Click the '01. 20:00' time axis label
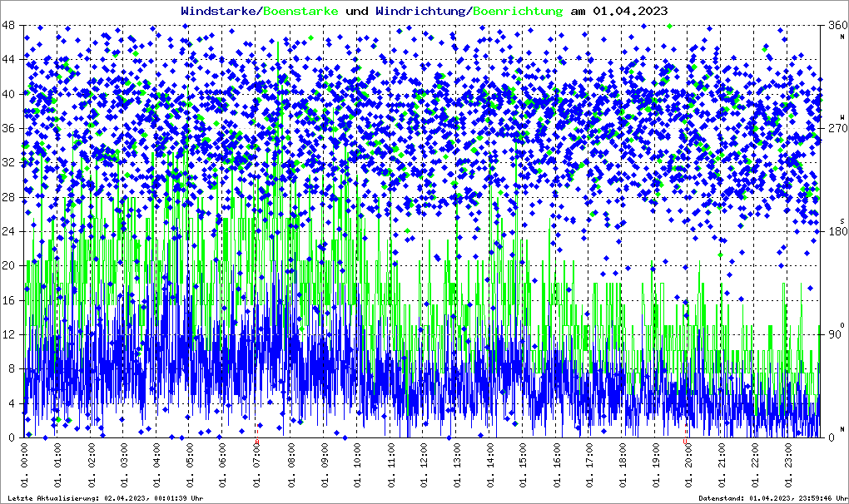This screenshot has height=504, width=849. point(688,465)
